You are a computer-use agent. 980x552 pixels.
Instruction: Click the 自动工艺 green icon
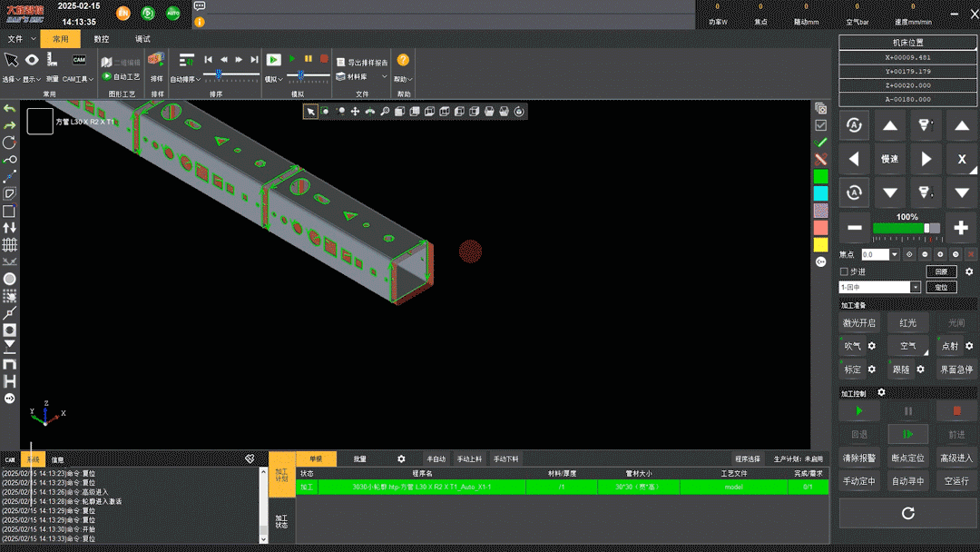click(108, 77)
